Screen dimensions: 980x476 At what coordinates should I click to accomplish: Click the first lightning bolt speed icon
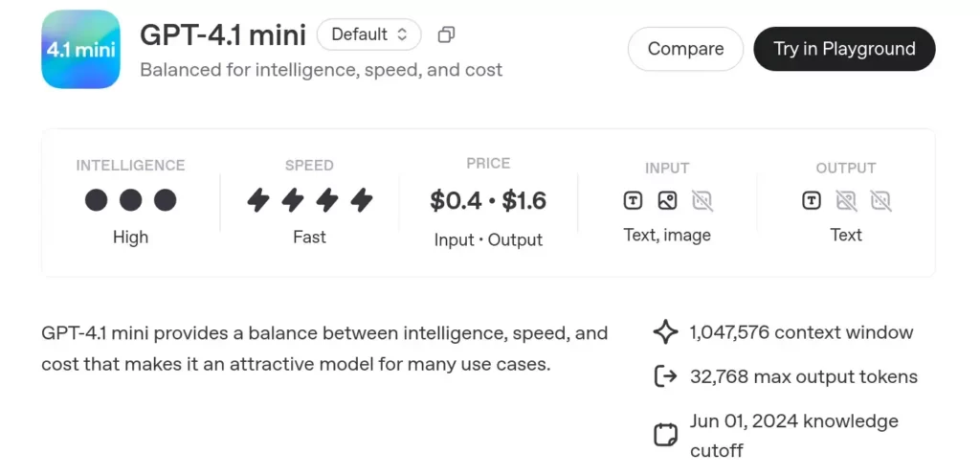(x=258, y=200)
